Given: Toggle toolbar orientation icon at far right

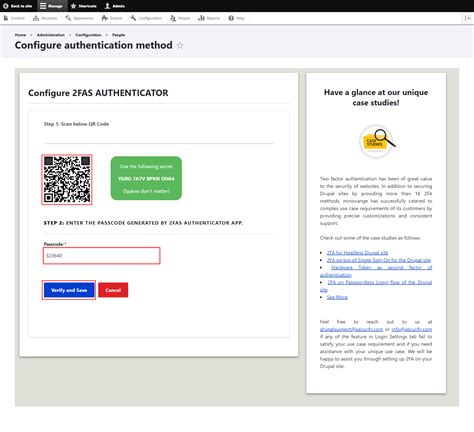Looking at the screenshot, I should (467, 18).
